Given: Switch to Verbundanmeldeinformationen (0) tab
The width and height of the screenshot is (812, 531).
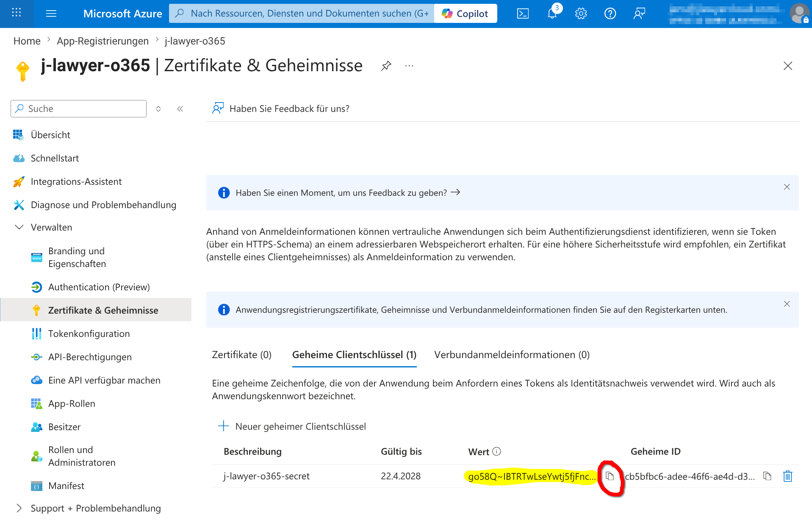Looking at the screenshot, I should point(512,355).
